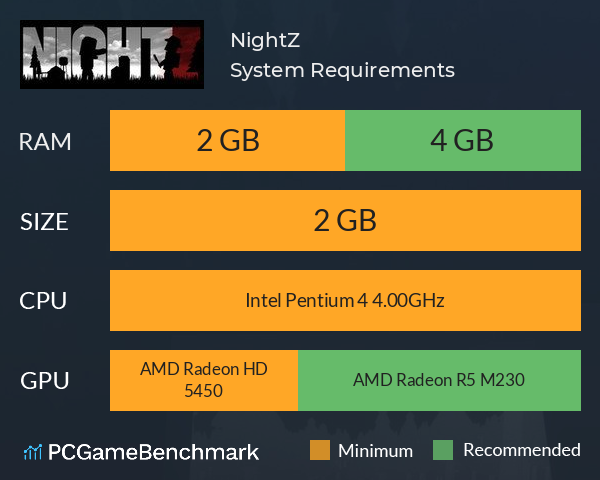Click the Intel Pentium 4 4.00GHz bar
The image size is (600, 480).
[x=346, y=300]
